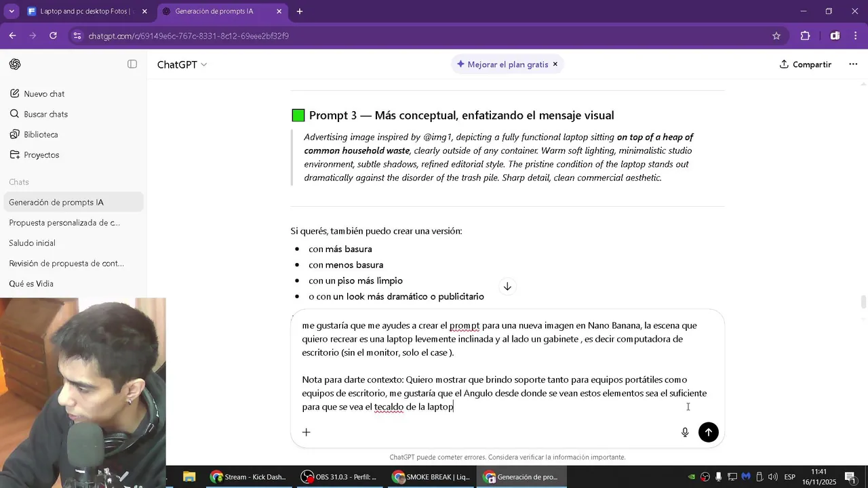Click the site information icon in address bar
868x488 pixels.
(77, 36)
